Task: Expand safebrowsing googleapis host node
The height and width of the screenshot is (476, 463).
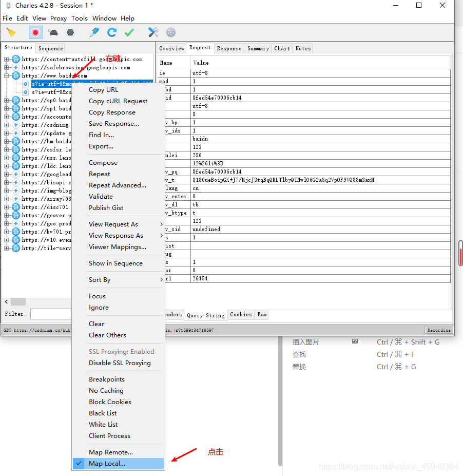Action: tap(6, 67)
